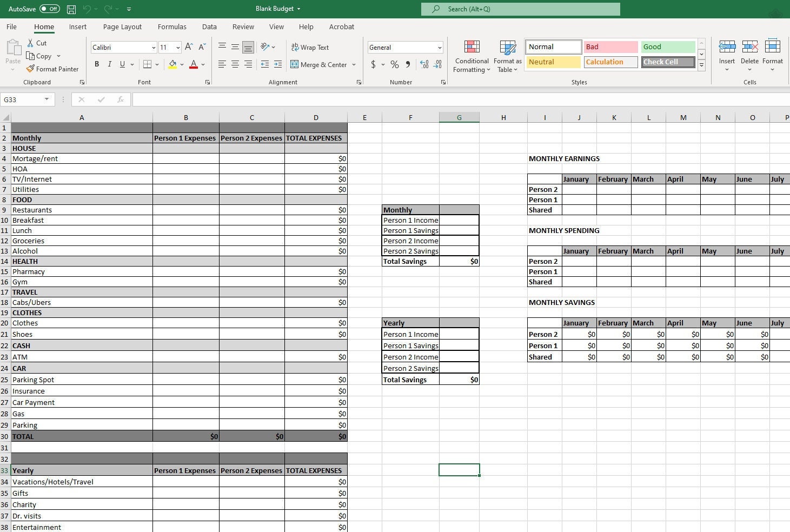Click the Insert Cells icon
790x532 pixels.
coord(726,53)
